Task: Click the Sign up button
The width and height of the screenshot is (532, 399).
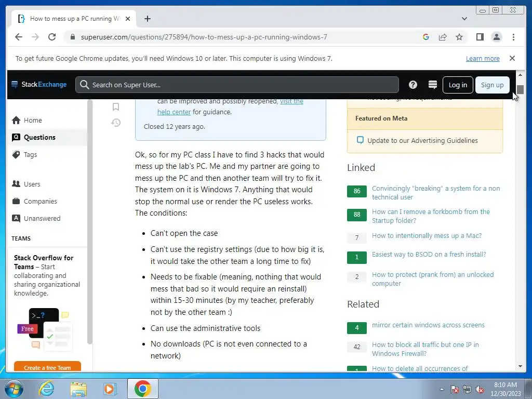Action: [x=492, y=85]
